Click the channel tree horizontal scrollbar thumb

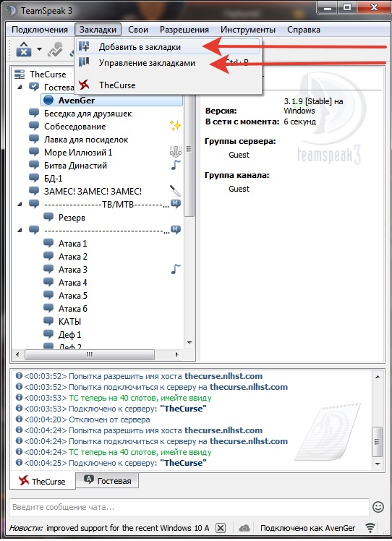[x=90, y=354]
